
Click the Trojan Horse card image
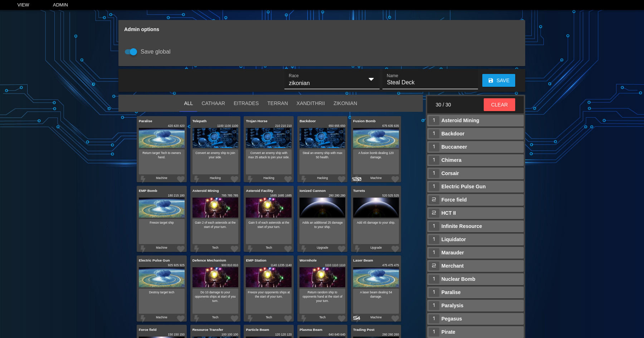(x=269, y=138)
